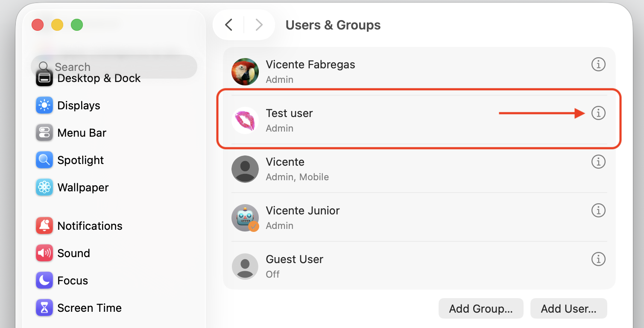The image size is (644, 328).
Task: Click the Screen Time hourglass icon
Action: tap(44, 308)
